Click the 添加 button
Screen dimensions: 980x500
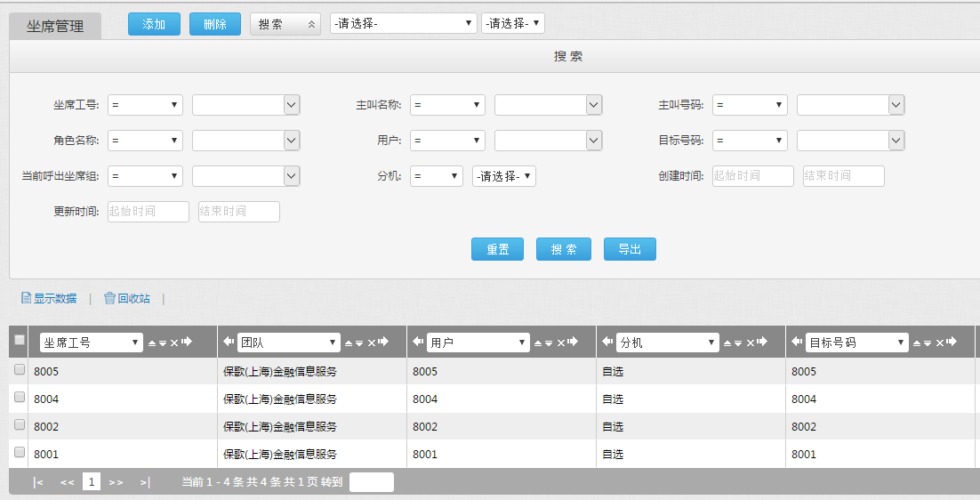coord(154,24)
